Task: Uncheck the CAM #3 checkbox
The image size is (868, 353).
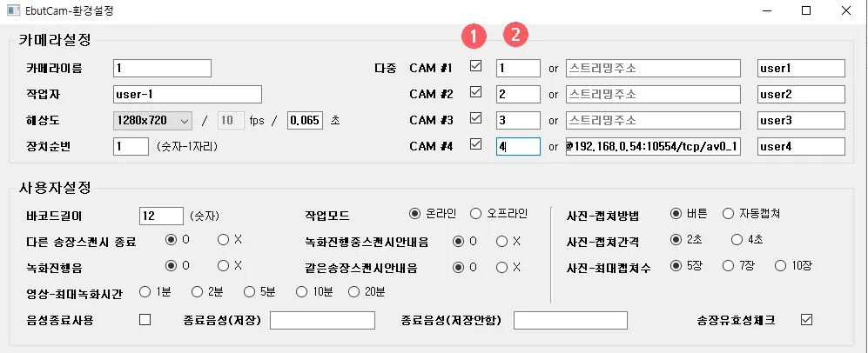Action: (x=475, y=118)
